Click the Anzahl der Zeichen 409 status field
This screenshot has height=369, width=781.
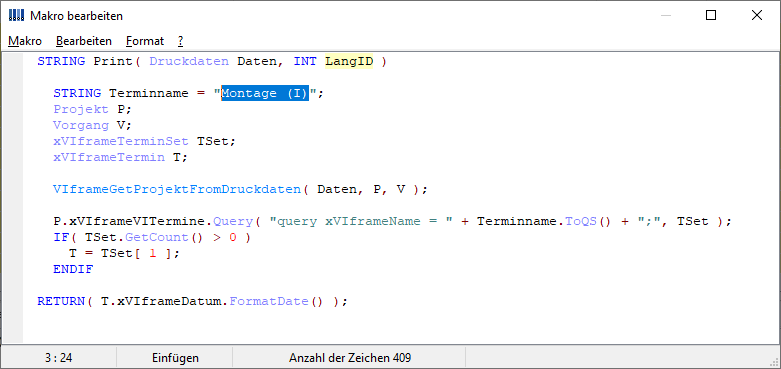tap(350, 358)
